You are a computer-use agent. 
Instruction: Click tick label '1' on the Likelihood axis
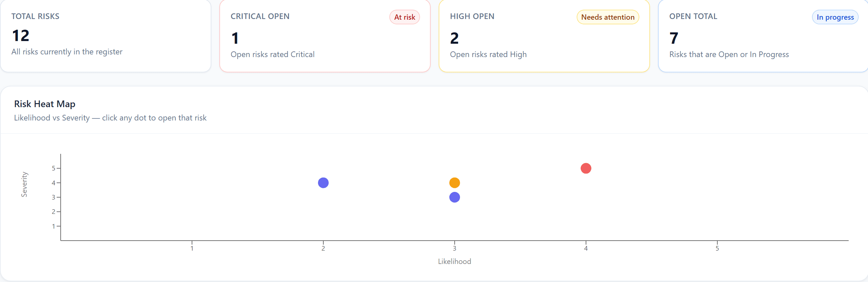pyautogui.click(x=192, y=249)
